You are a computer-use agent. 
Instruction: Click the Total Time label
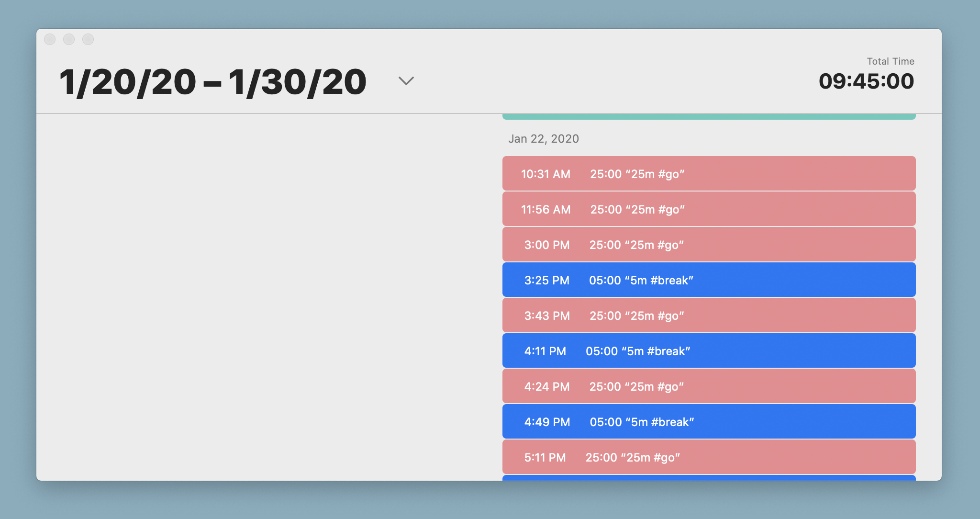[890, 61]
